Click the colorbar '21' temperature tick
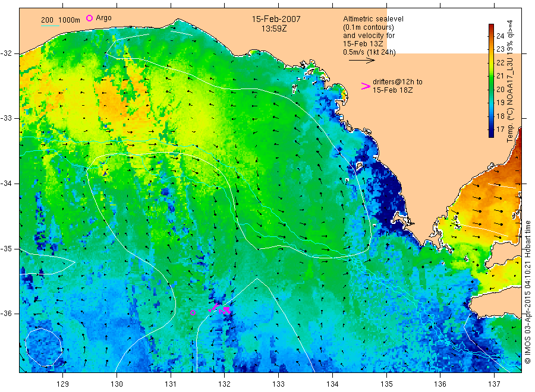Screen dimensions: 535x392 coord(500,75)
